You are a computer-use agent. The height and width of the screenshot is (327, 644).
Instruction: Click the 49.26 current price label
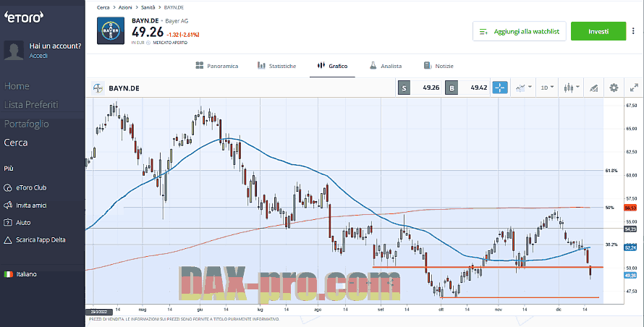630,275
